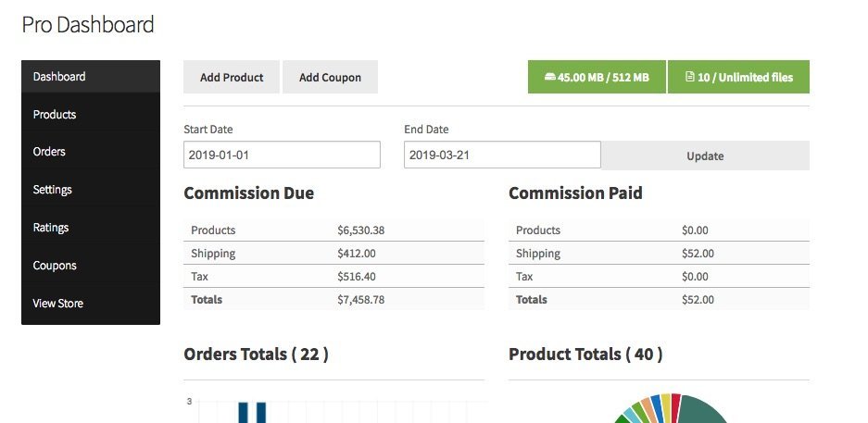This screenshot has width=868, height=423.
Task: Select the $7,458.78 totals due value
Action: (361, 300)
